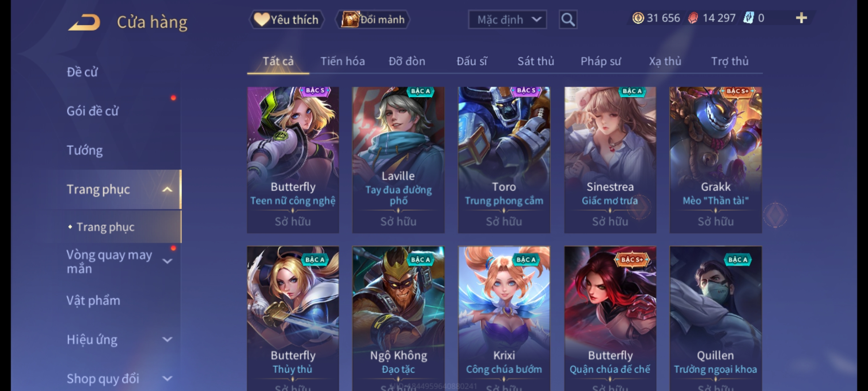Click the blue ticket currency icon

point(748,18)
